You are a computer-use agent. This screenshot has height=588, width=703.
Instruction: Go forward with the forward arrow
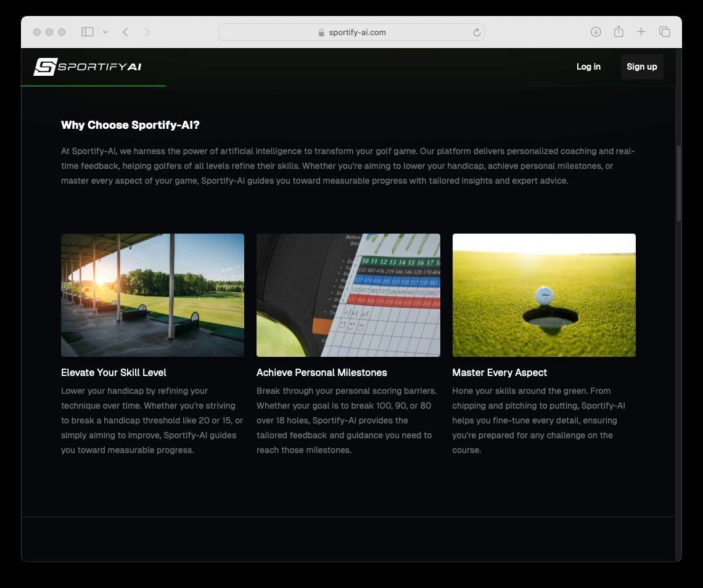click(x=147, y=32)
